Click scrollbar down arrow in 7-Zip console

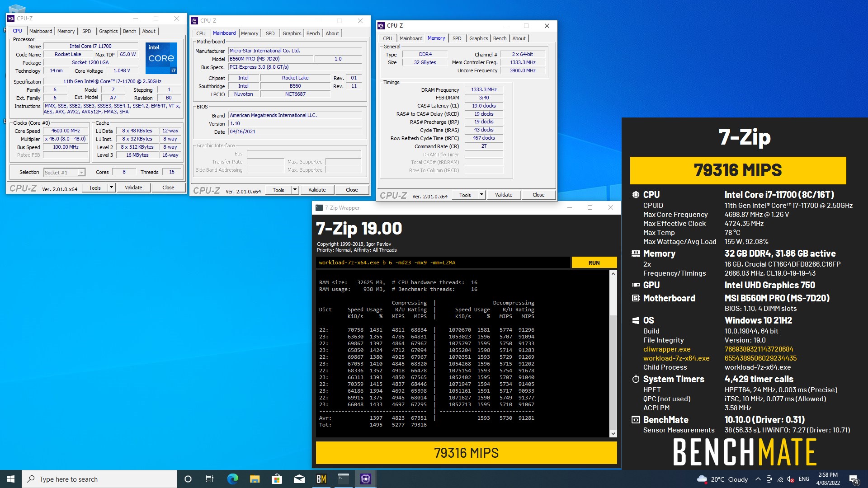pos(613,434)
